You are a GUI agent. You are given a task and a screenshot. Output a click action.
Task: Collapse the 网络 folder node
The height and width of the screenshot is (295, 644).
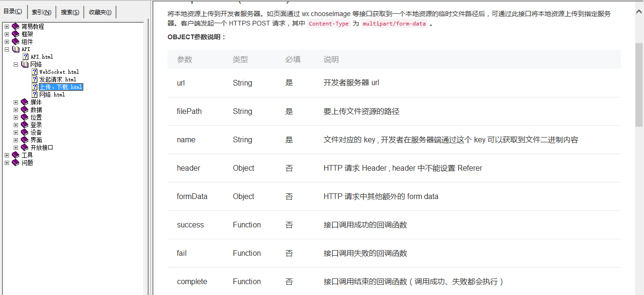[16, 64]
